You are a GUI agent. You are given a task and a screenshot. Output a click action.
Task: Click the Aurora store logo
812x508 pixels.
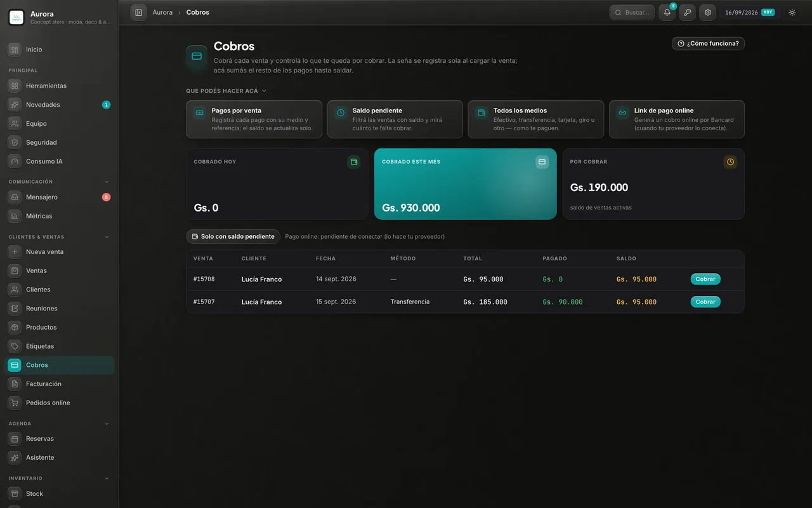[16, 18]
